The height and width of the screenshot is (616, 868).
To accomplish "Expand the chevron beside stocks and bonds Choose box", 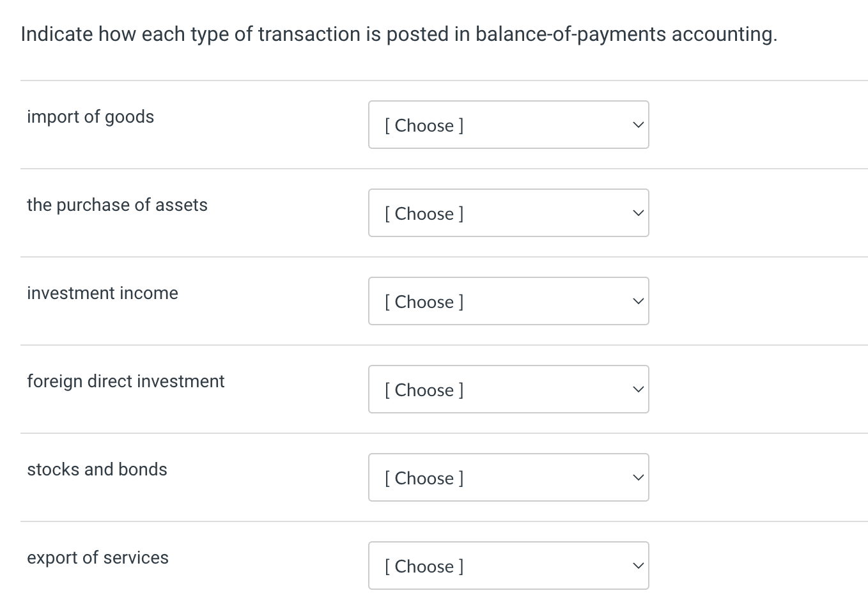I will click(637, 477).
